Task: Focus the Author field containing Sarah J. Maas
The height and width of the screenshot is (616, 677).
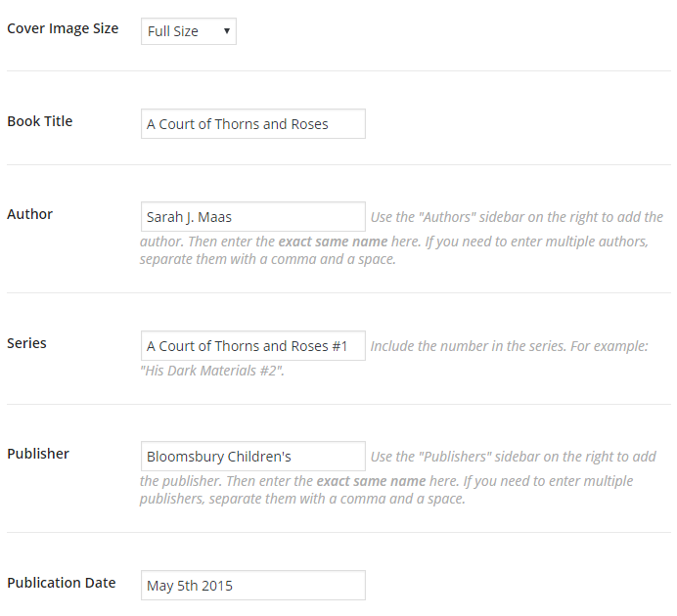Action: coord(252,217)
